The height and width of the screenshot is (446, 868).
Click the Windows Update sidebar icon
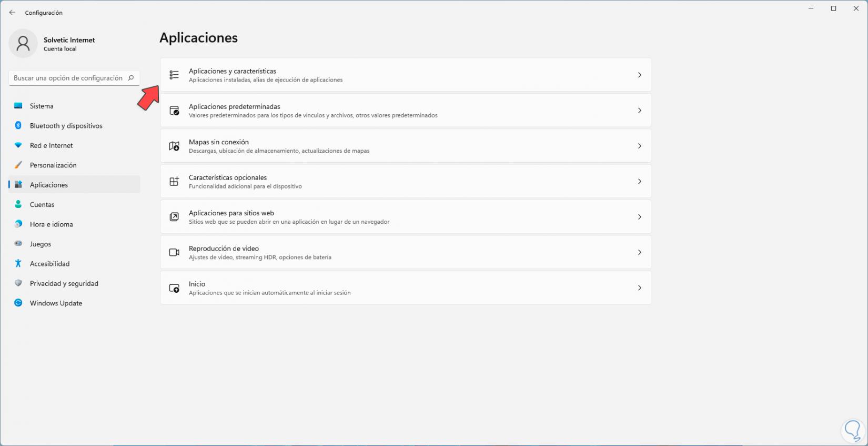click(x=18, y=303)
